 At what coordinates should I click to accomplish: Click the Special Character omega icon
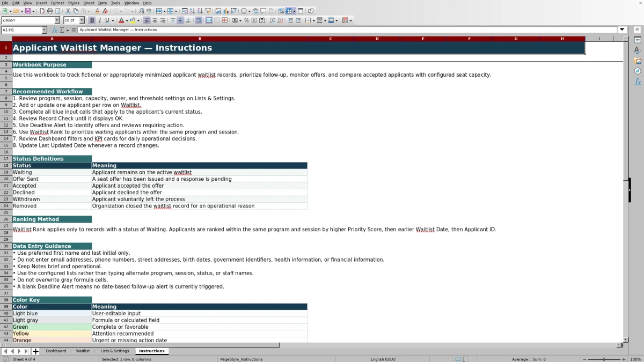tap(244, 11)
